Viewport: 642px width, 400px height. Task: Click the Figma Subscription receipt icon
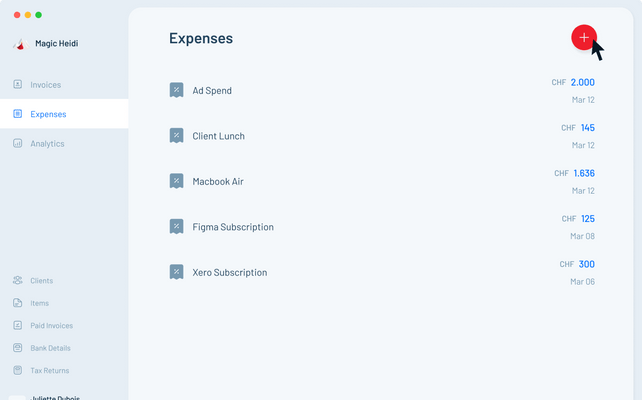176,227
